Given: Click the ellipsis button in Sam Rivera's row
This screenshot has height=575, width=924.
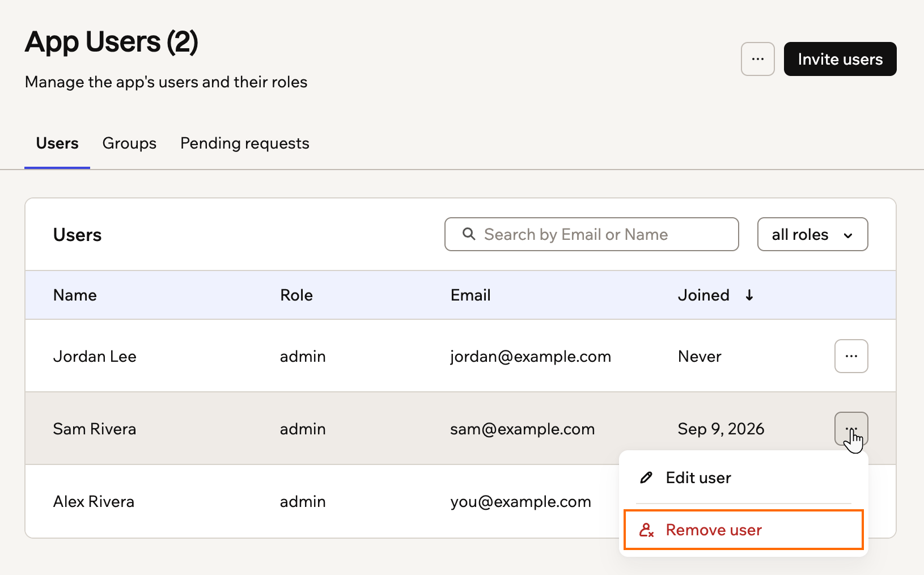Looking at the screenshot, I should pyautogui.click(x=851, y=429).
